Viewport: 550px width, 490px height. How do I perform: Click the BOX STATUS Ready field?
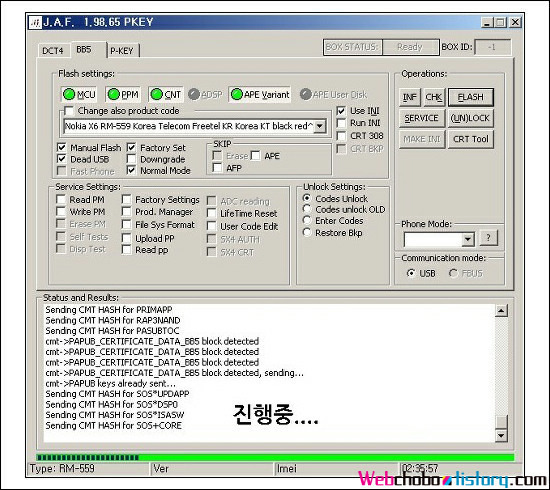[x=410, y=47]
